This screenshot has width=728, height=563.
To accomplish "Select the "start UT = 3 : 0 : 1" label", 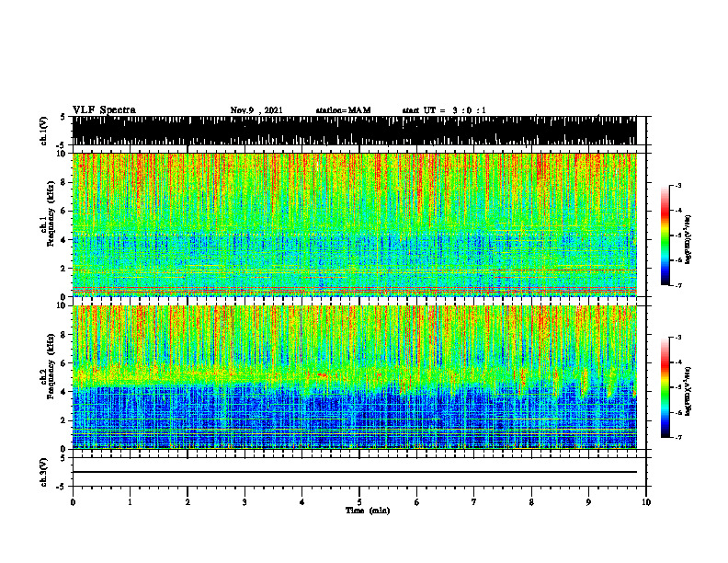I will pyautogui.click(x=444, y=110).
